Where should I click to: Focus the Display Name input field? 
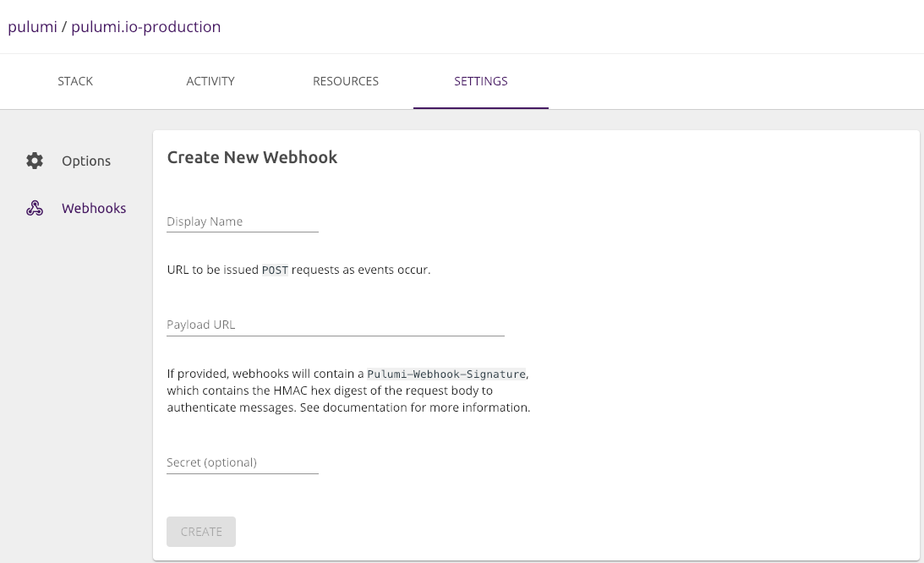(x=242, y=221)
